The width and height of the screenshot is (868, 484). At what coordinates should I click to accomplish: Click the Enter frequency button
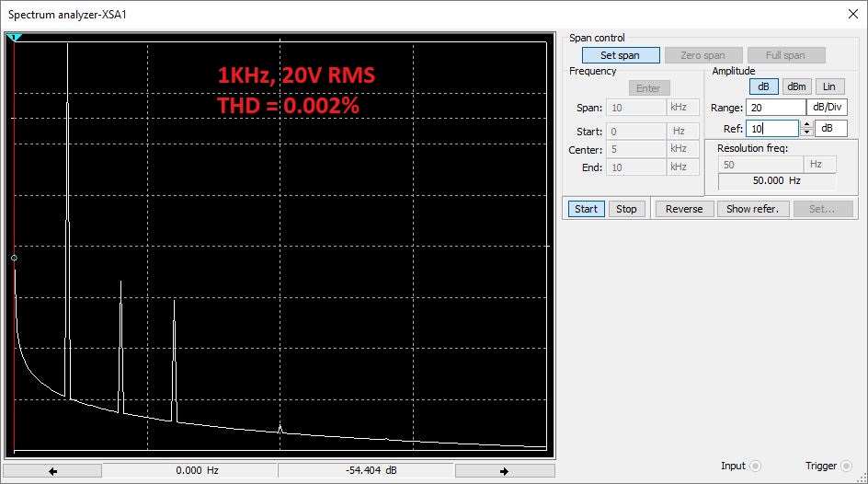[x=649, y=88]
